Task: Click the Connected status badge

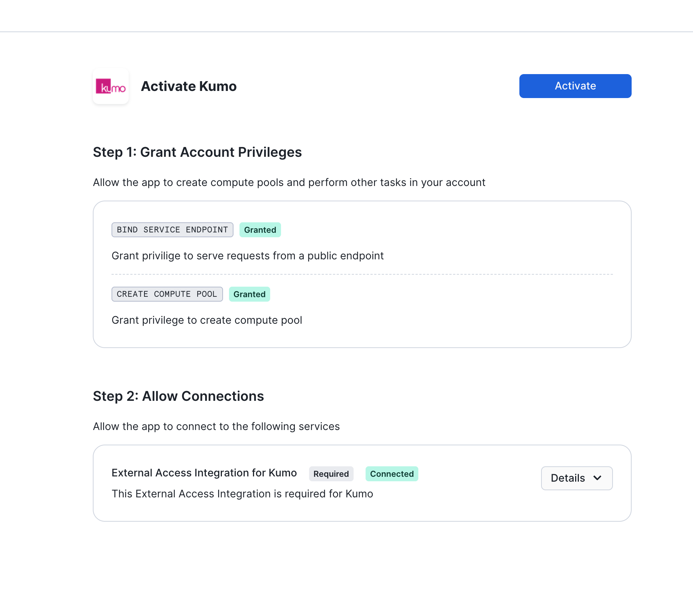Action: [x=392, y=474]
